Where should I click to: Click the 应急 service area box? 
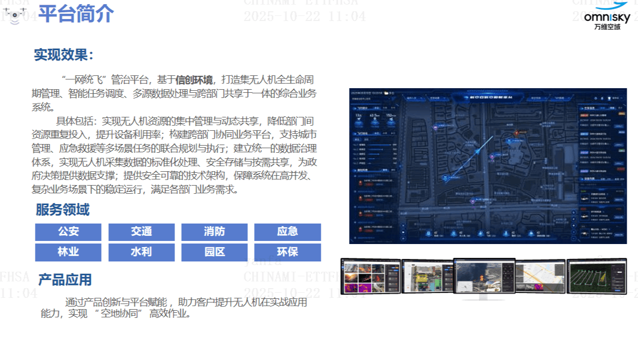[287, 232]
